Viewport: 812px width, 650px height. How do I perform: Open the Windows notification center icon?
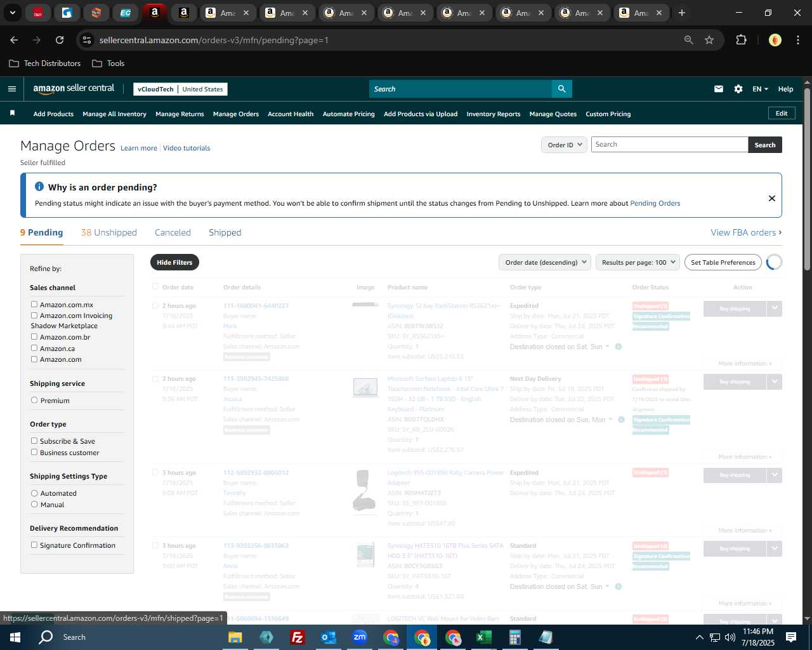point(791,637)
